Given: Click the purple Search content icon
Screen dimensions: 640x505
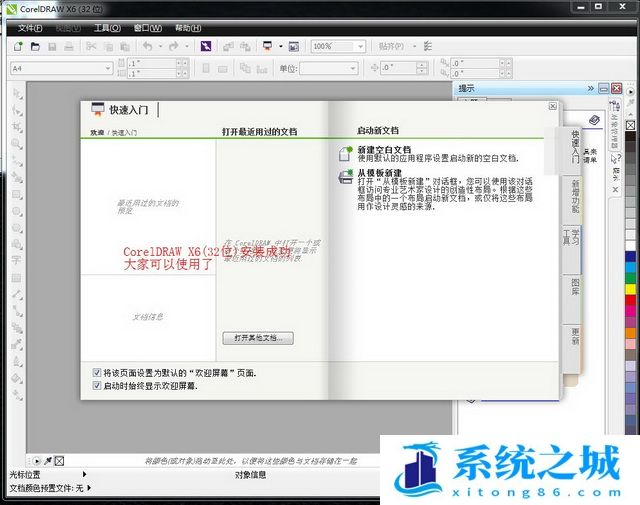Looking at the screenshot, I should coord(206,47).
